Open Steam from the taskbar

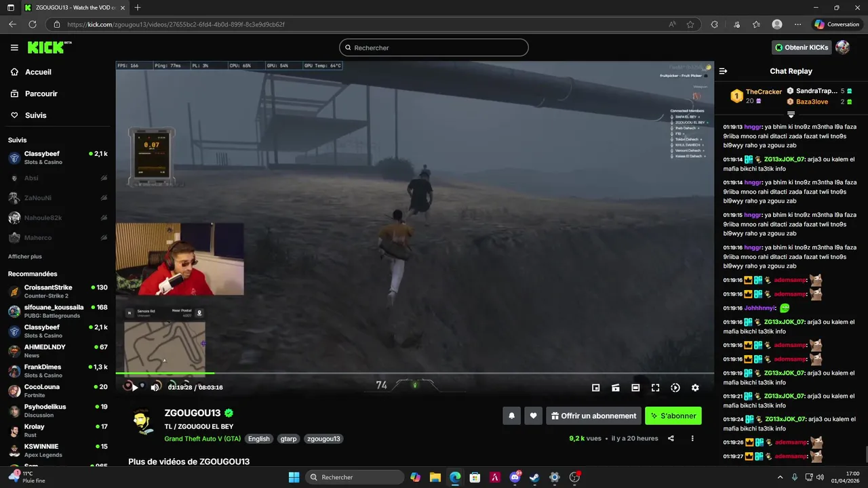[x=534, y=477]
